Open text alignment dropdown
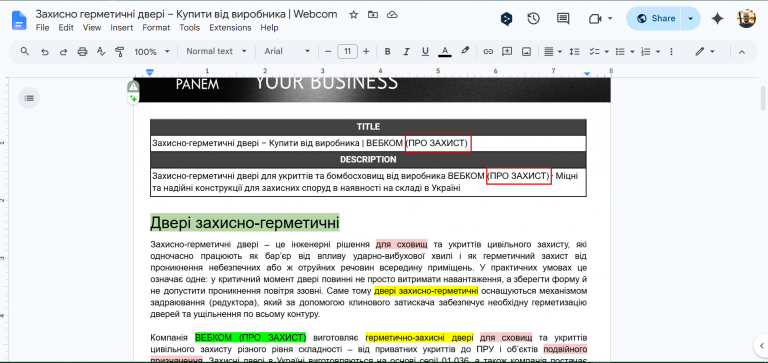768x363 pixels. click(x=553, y=51)
